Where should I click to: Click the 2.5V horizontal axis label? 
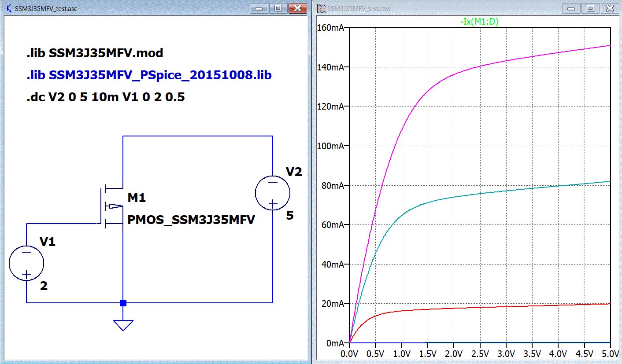pyautogui.click(x=480, y=353)
